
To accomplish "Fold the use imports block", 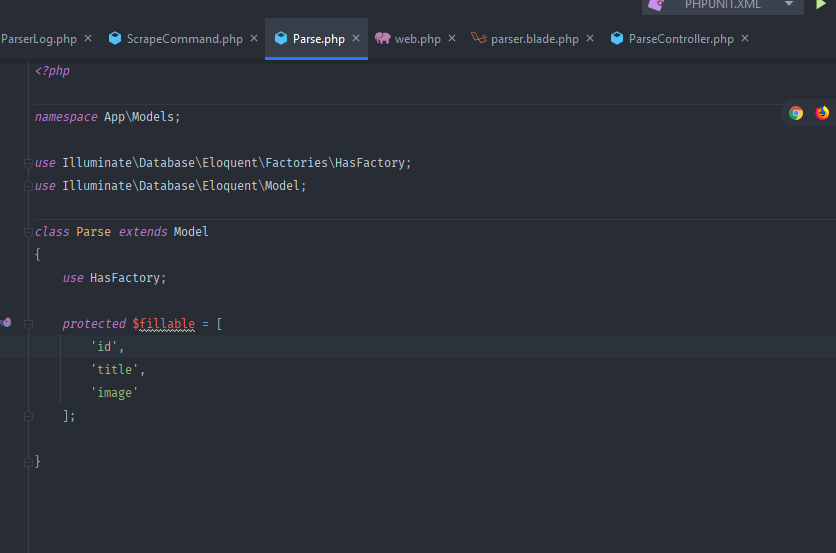I will (x=28, y=163).
